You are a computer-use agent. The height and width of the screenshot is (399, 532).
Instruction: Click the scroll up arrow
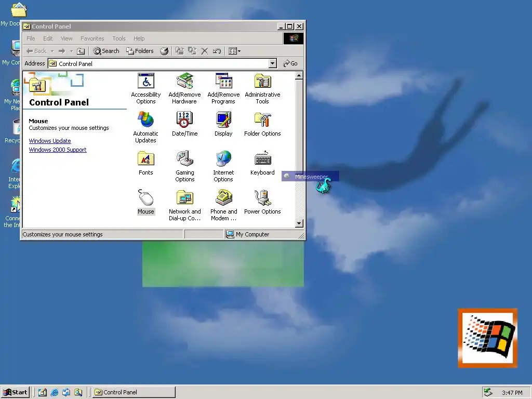tap(299, 75)
